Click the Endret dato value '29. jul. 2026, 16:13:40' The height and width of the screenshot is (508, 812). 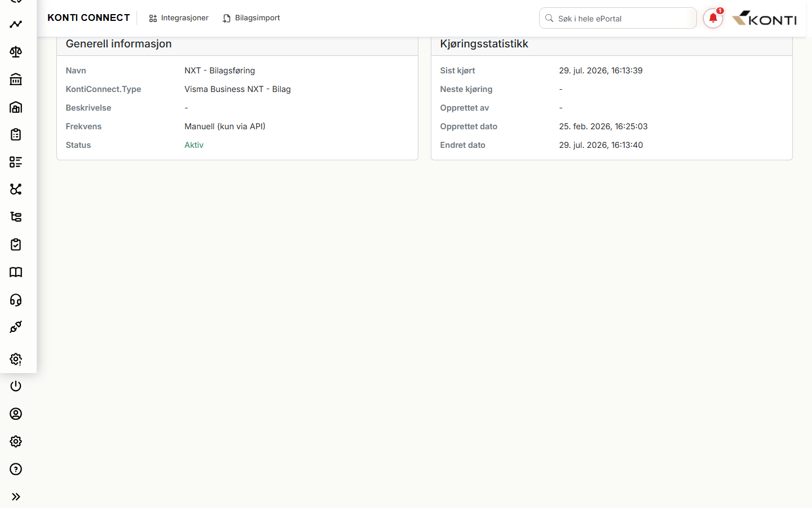click(601, 145)
